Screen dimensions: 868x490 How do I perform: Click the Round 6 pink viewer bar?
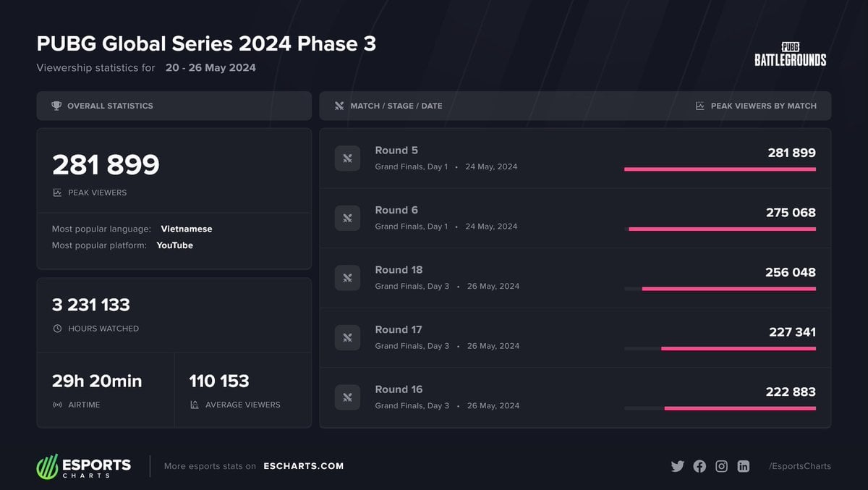coord(722,229)
